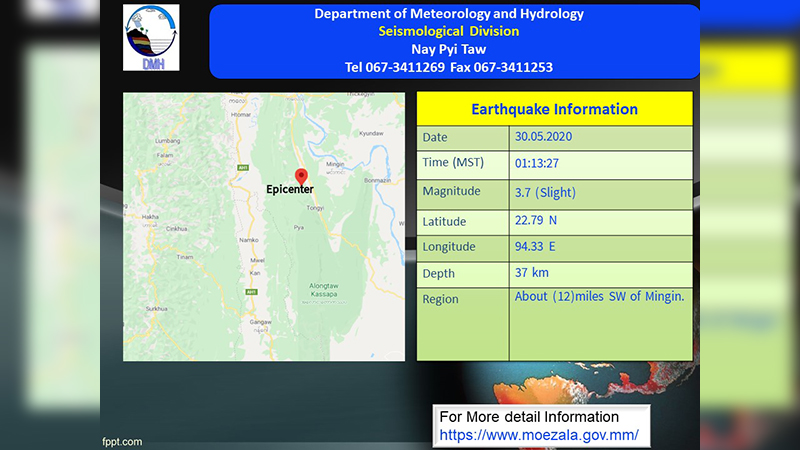The height and width of the screenshot is (450, 800).
Task: Select 'About (12)miles SW of Mingin.' text
Action: click(x=599, y=296)
